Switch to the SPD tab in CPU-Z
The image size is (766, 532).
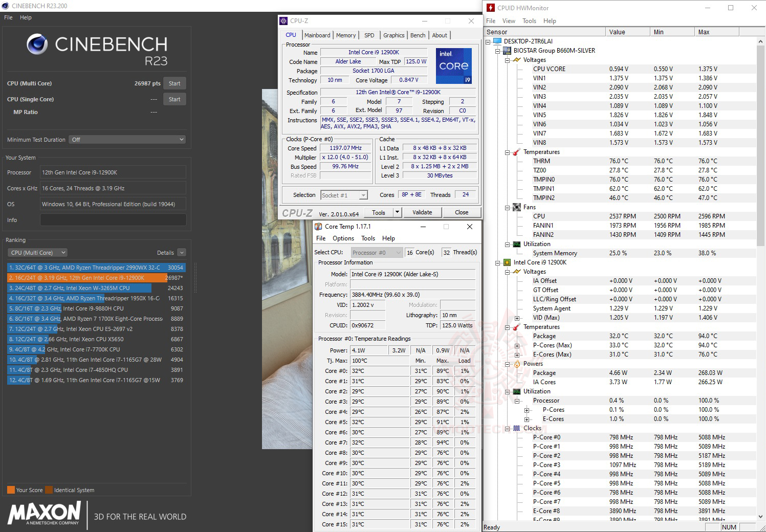tap(369, 35)
